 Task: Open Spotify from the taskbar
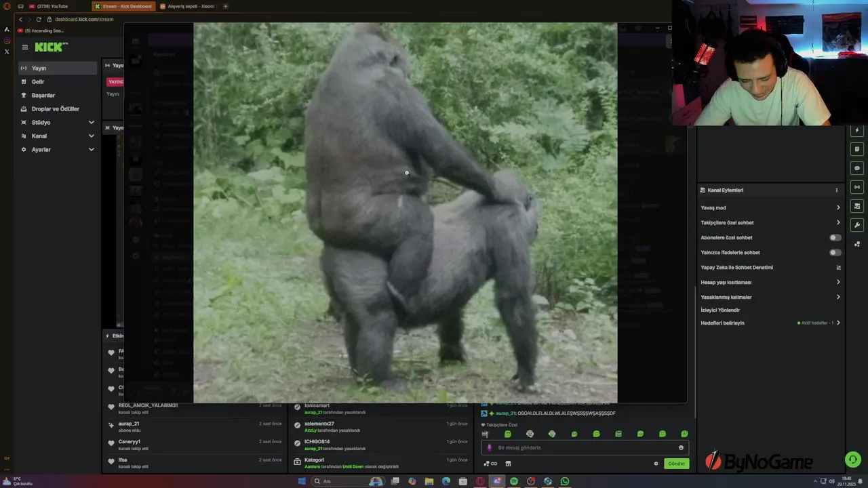[514, 481]
